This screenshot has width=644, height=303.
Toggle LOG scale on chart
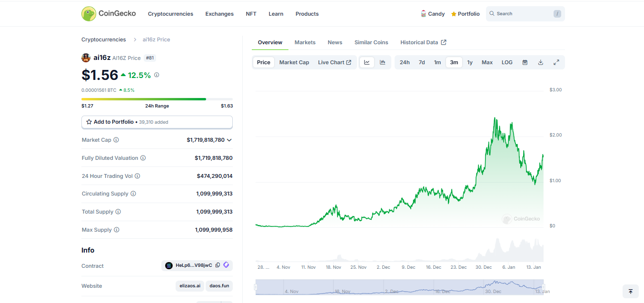pos(507,62)
